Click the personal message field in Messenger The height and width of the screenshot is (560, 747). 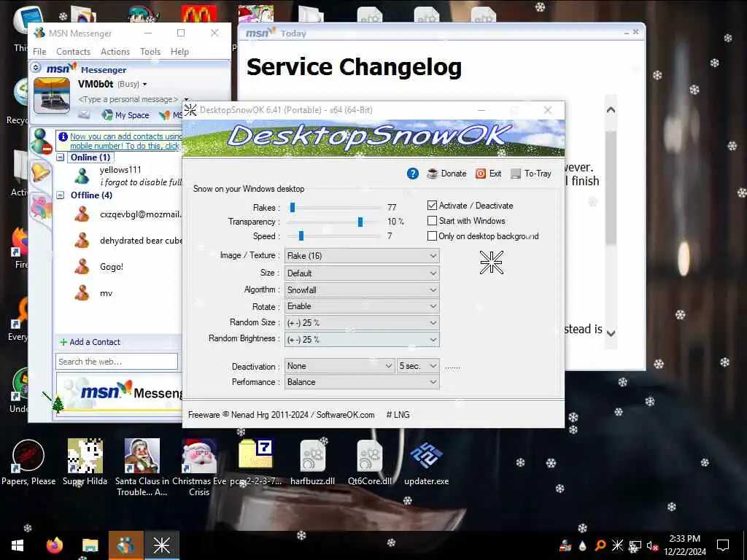[128, 99]
